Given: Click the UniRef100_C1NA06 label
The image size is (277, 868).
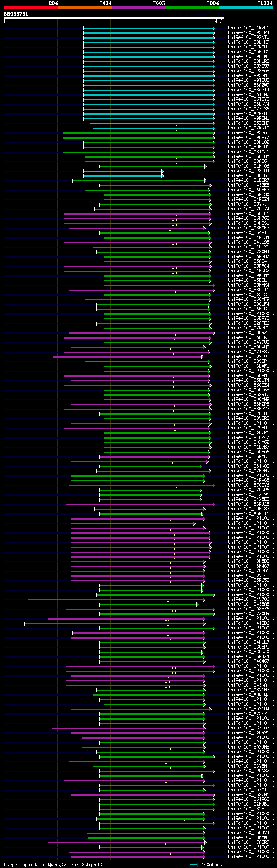Looking at the screenshot, I should pyautogui.click(x=248, y=166).
